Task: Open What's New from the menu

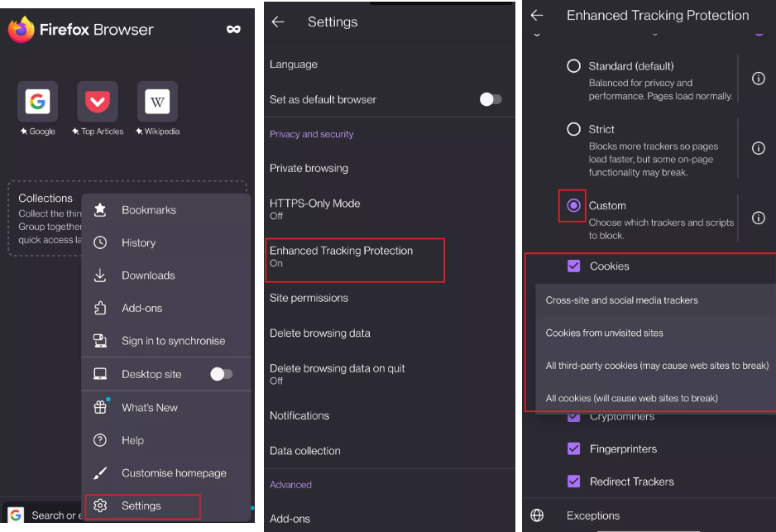Action: pyautogui.click(x=166, y=407)
